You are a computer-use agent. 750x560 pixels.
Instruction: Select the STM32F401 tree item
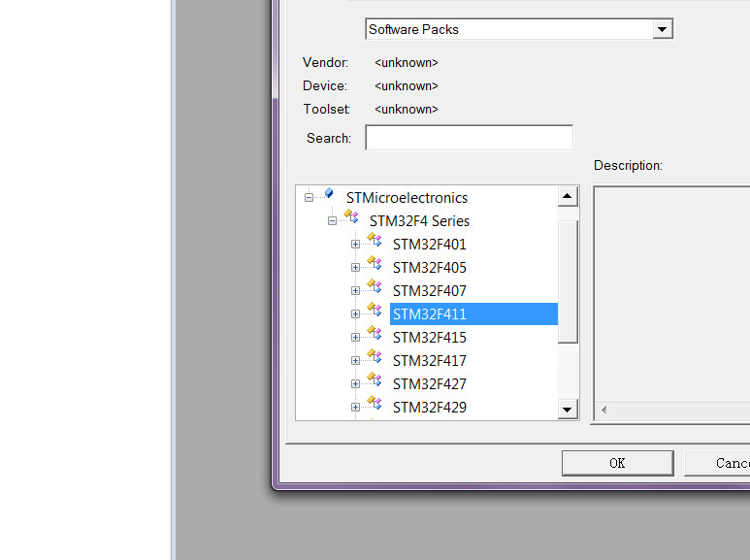(430, 245)
